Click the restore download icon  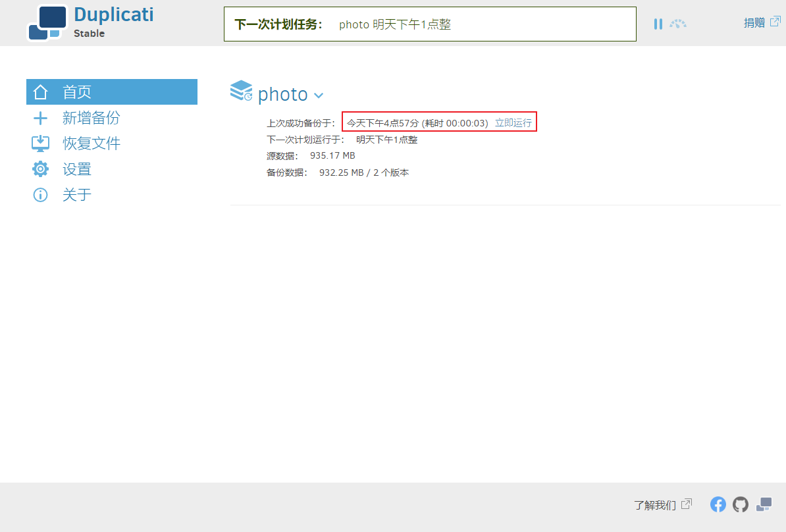(40, 144)
